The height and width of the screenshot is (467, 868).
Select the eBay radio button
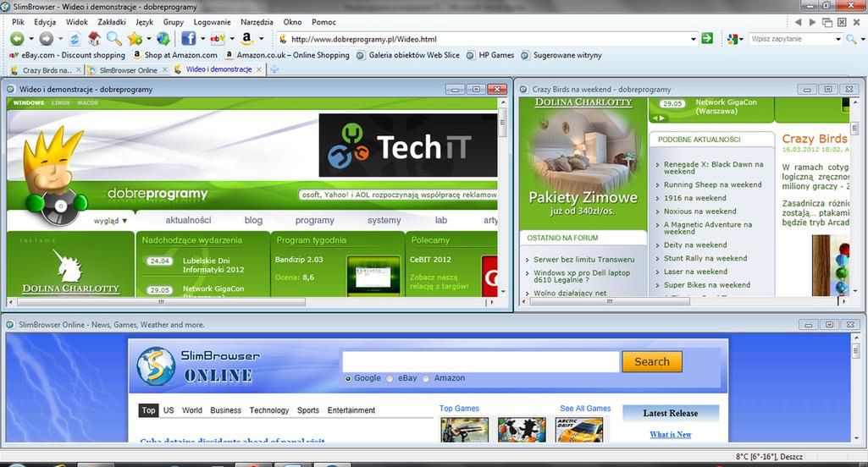click(390, 378)
